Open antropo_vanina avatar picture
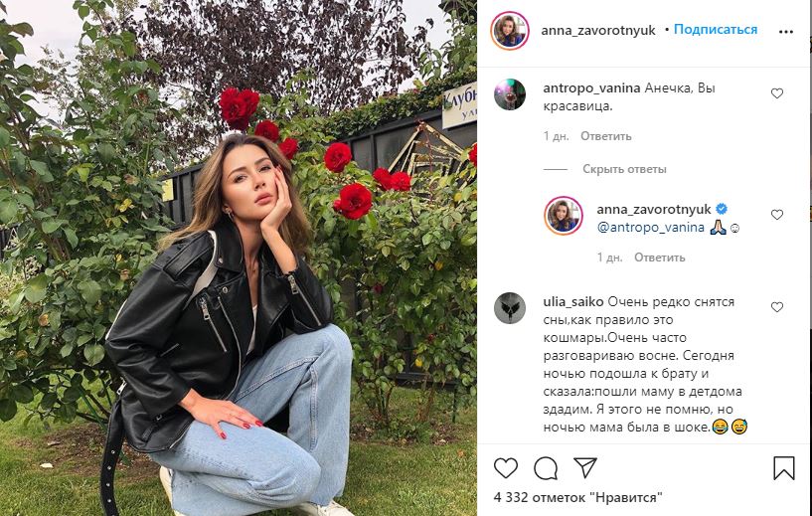Viewport: 812px width, 516px height. (x=510, y=94)
